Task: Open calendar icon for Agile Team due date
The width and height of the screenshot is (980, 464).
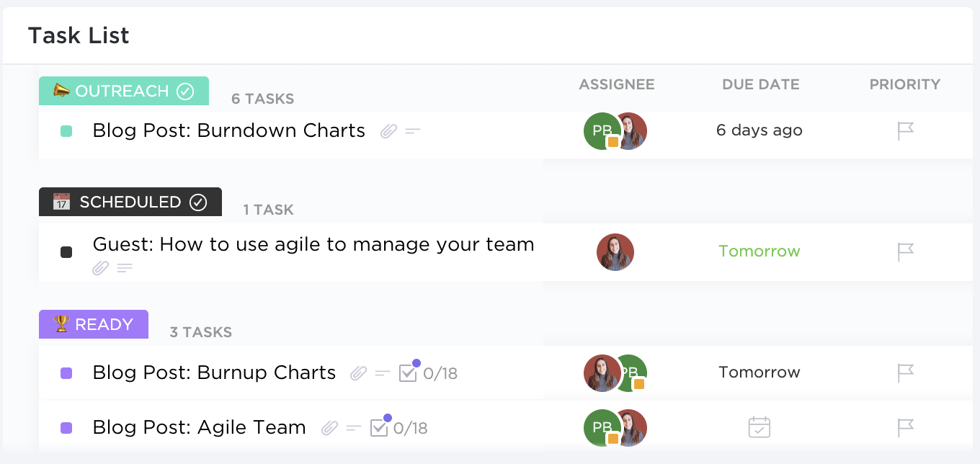Action: click(x=759, y=427)
